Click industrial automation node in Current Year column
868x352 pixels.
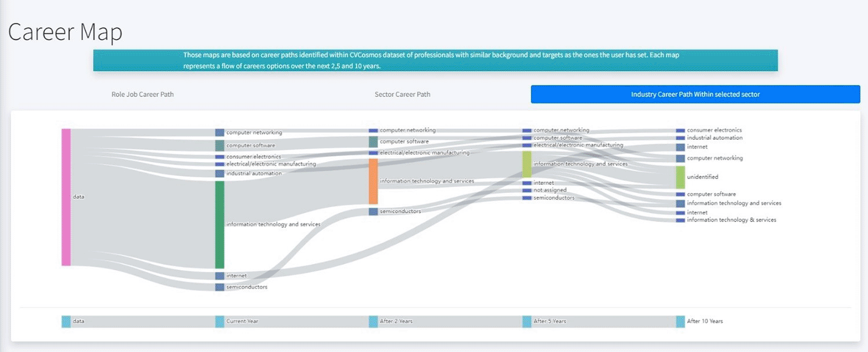pyautogui.click(x=219, y=174)
